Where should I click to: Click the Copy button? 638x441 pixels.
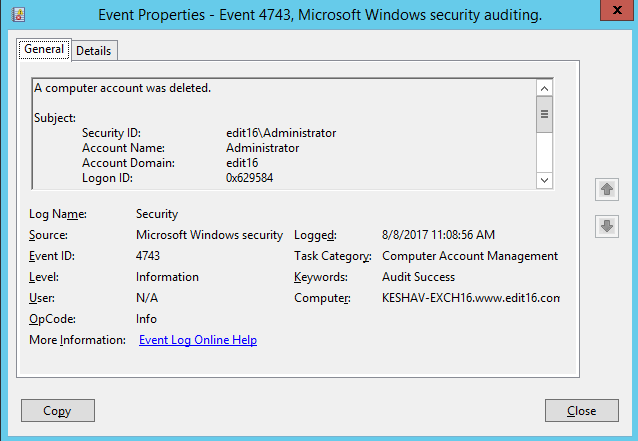coord(58,410)
